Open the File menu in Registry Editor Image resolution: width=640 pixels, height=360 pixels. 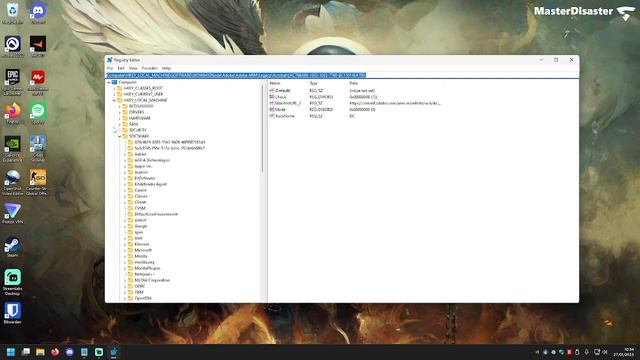[110, 68]
